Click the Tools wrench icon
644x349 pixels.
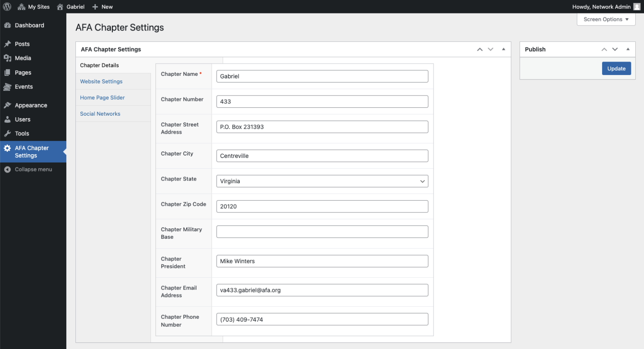coord(8,134)
